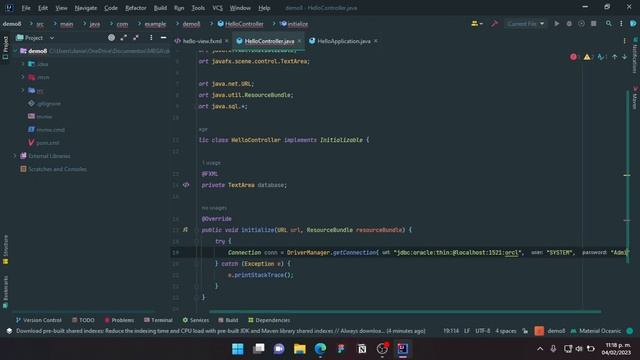Image resolution: width=640 pixels, height=360 pixels.
Task: Open the TODO tool window
Action: (83, 320)
